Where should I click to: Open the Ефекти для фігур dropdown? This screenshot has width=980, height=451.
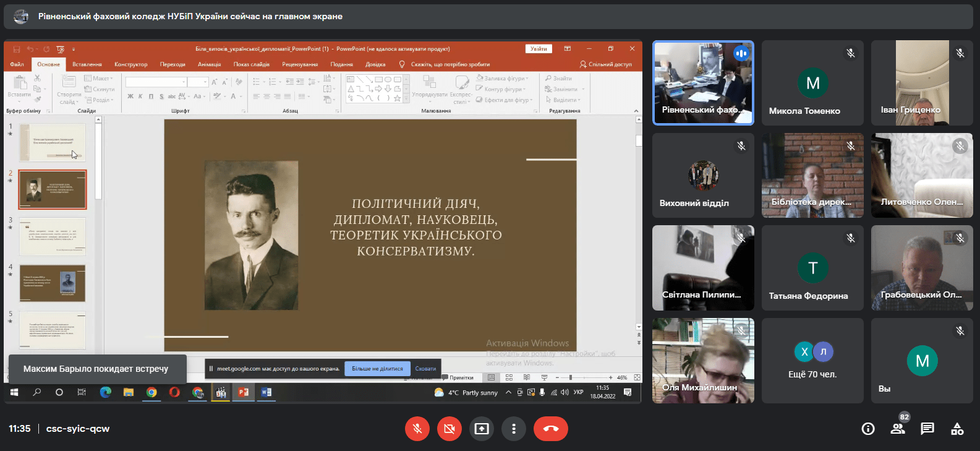[x=505, y=100]
